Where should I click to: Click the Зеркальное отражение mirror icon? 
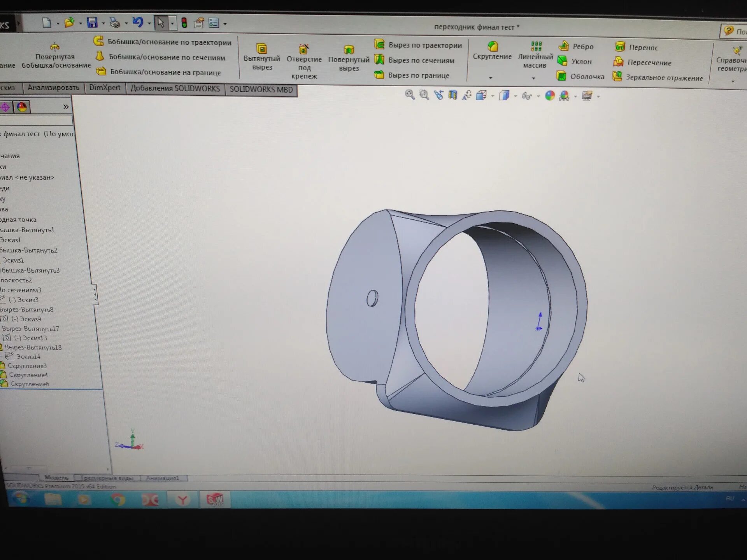(x=617, y=77)
